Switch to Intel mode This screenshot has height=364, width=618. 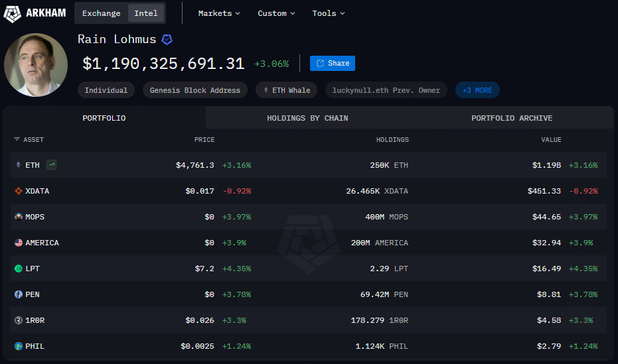(146, 13)
